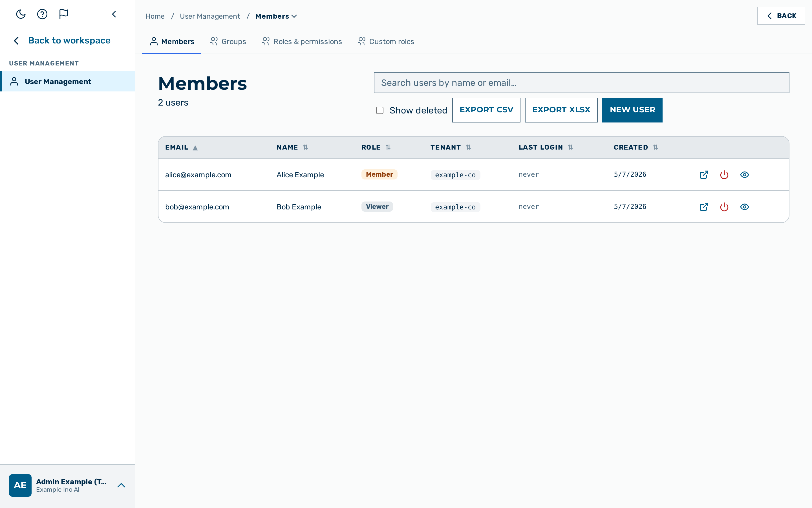Image resolution: width=812 pixels, height=508 pixels.
Task: Open the Custom roles tab
Action: (386, 42)
